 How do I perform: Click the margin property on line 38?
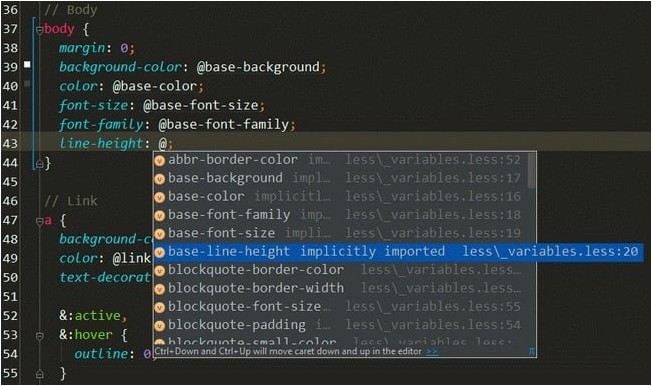click(82, 48)
